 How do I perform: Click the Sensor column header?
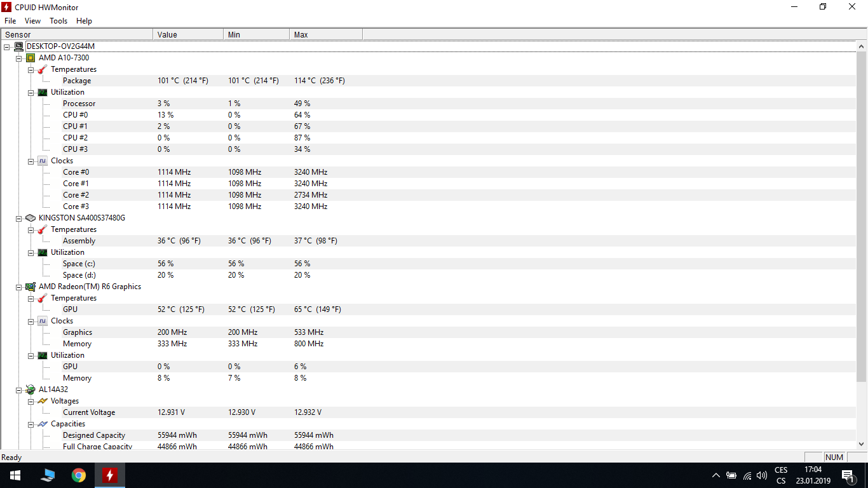[77, 34]
